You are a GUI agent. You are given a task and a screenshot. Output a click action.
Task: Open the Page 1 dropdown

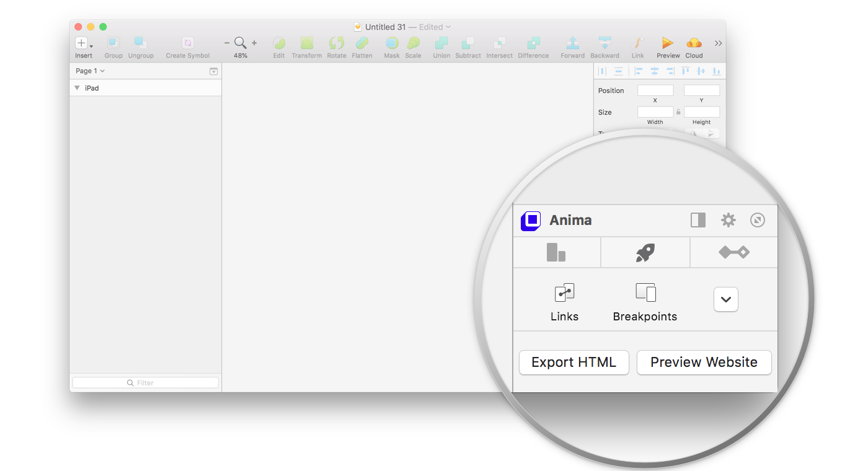click(90, 71)
